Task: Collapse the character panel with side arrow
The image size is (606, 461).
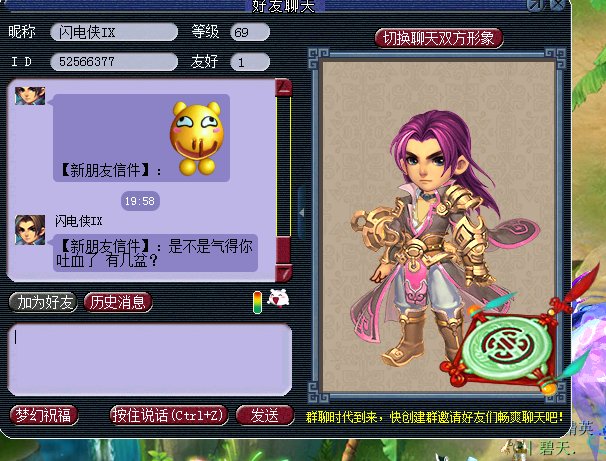Action: [301, 212]
